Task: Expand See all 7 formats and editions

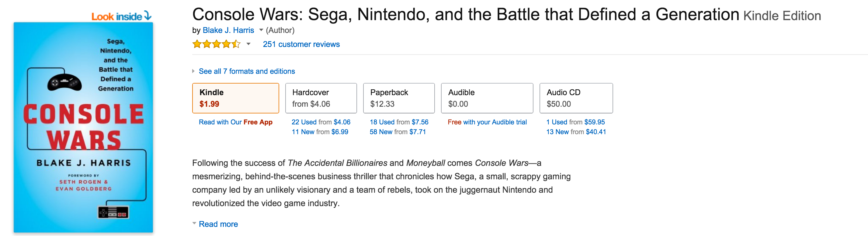Action: [x=246, y=71]
